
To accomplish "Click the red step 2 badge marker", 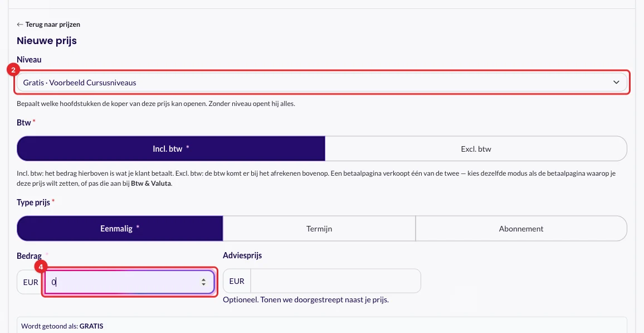I will click(x=13, y=70).
